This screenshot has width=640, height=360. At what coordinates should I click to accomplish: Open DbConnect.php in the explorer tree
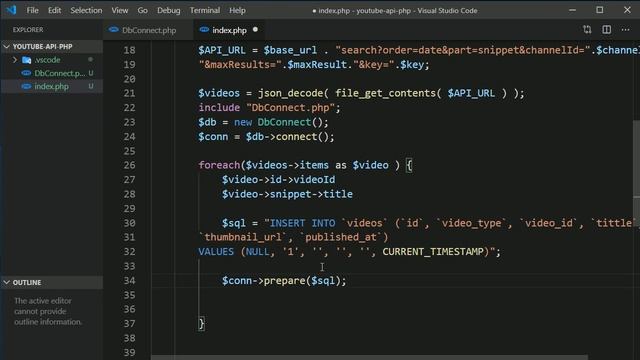point(60,73)
